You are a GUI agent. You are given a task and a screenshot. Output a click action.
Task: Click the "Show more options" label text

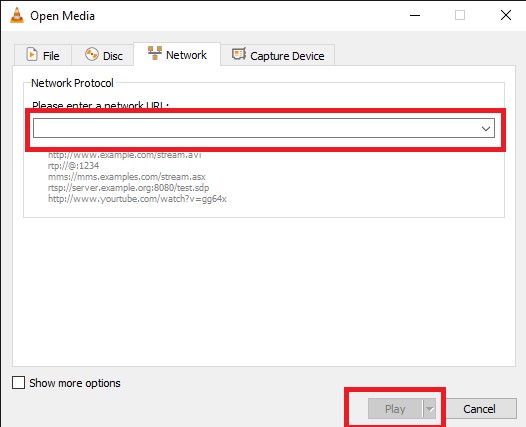point(75,383)
